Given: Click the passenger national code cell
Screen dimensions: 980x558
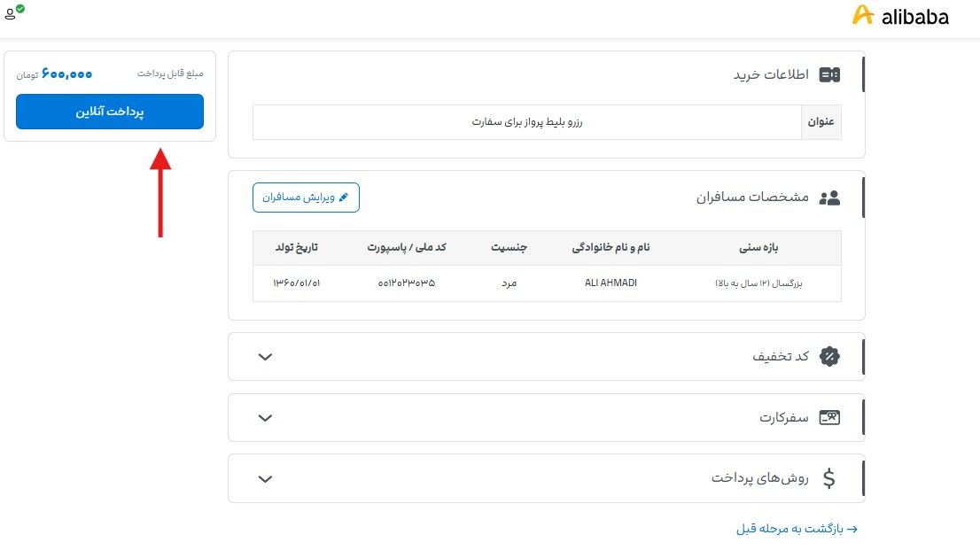Looking at the screenshot, I should [406, 283].
